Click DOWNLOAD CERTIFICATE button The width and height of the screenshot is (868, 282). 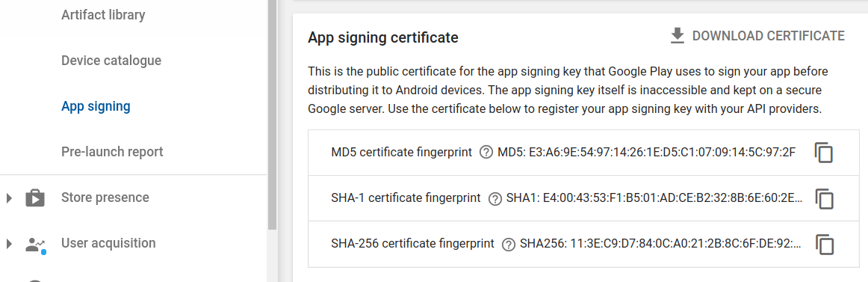757,36
